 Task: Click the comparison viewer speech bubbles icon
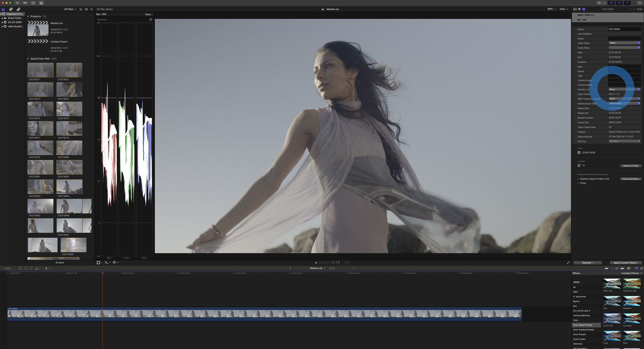click(599, 3)
